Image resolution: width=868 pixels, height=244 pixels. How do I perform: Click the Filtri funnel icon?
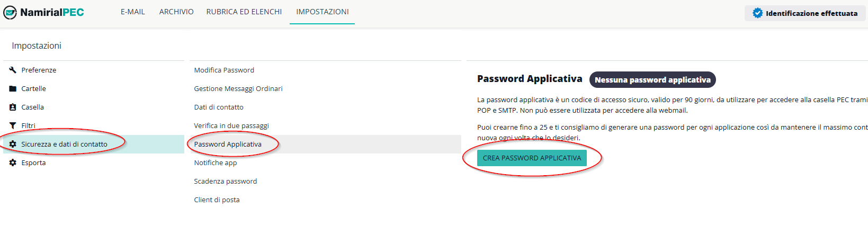click(x=13, y=125)
